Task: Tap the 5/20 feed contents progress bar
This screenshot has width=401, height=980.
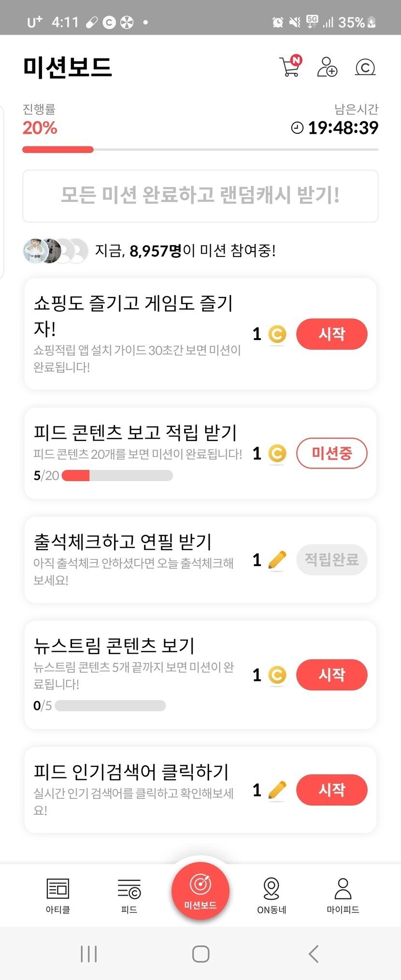Action: click(x=117, y=476)
